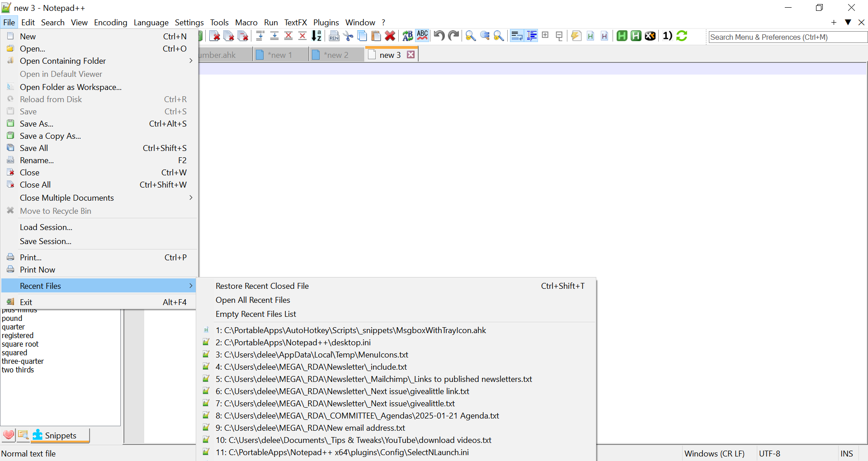Click the second green H toolbar icon
Screen dimensions: 868x461
[636, 36]
